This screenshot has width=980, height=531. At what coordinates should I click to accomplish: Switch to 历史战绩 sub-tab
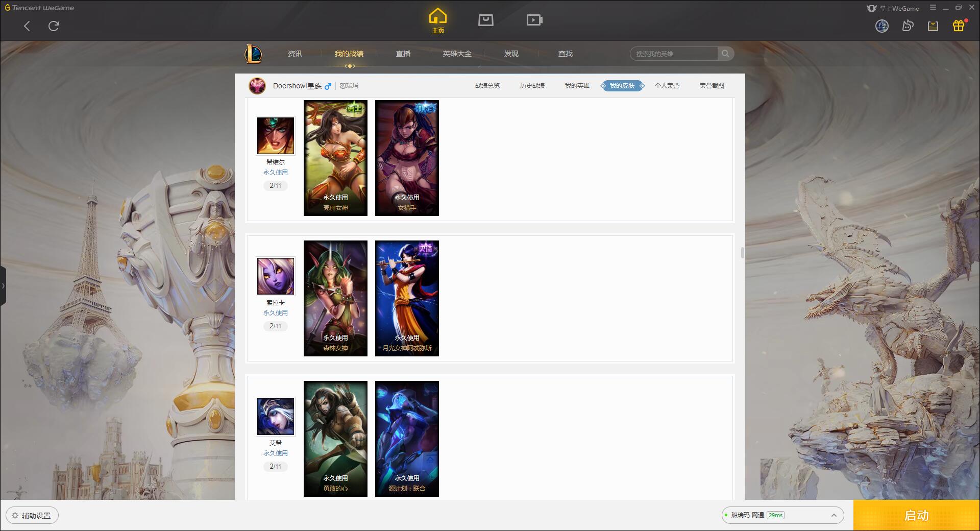coord(532,86)
